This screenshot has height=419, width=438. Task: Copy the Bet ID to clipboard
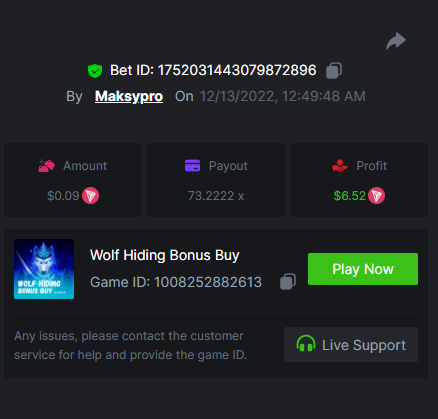(x=334, y=71)
